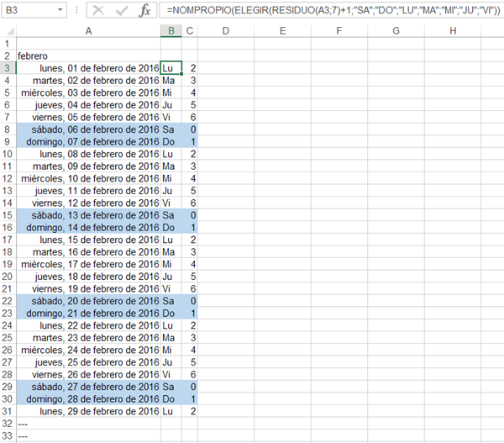Viewport: 504px width, 443px height.
Task: Click cell 'martes, 02 de febrero de 2016'
Action: pos(88,80)
